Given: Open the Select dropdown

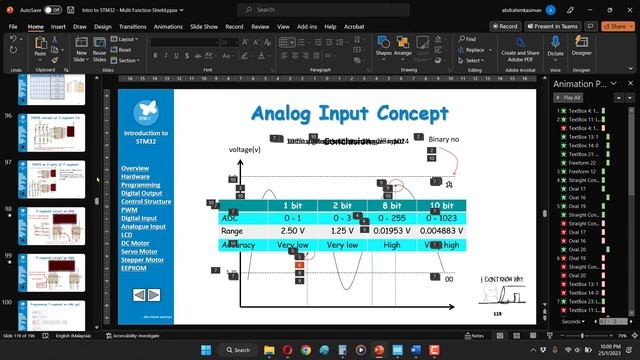Looking at the screenshot, I should (x=471, y=60).
